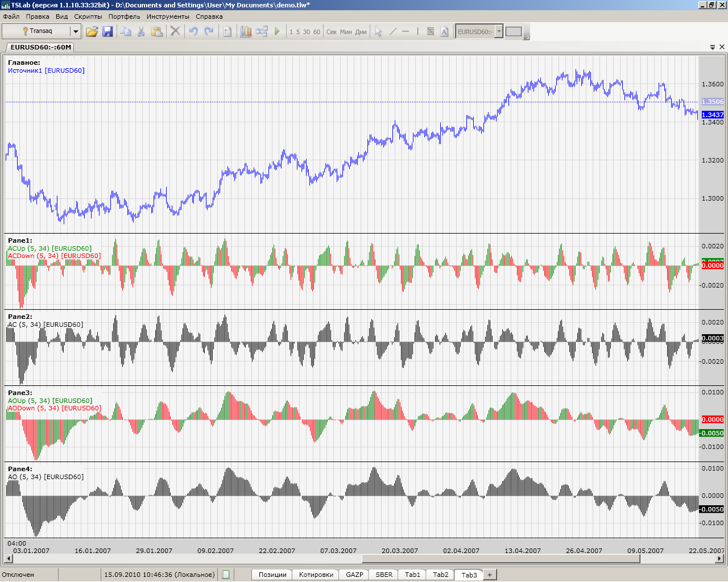728x582 pixels.
Task: Click the bar chart icon in toolbar
Action: point(246,31)
